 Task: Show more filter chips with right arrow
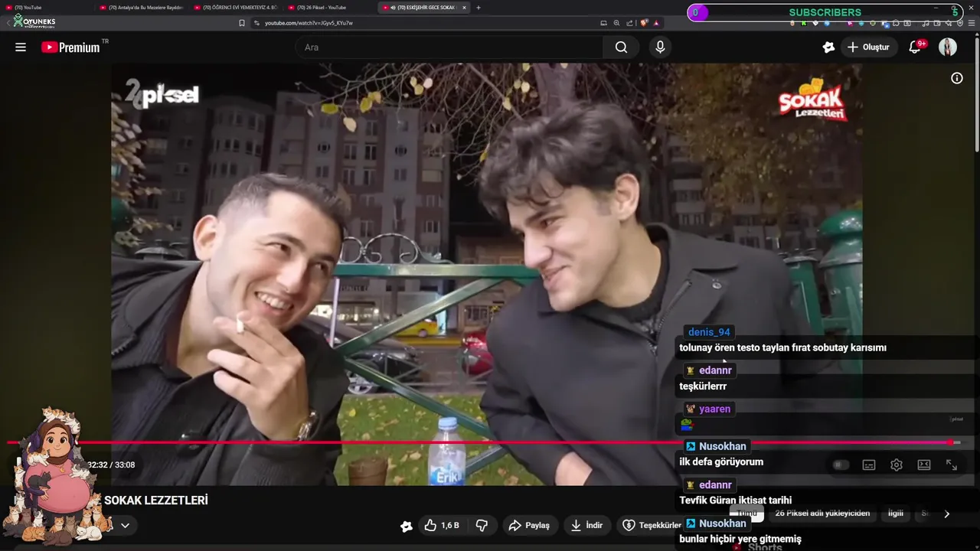(x=946, y=514)
